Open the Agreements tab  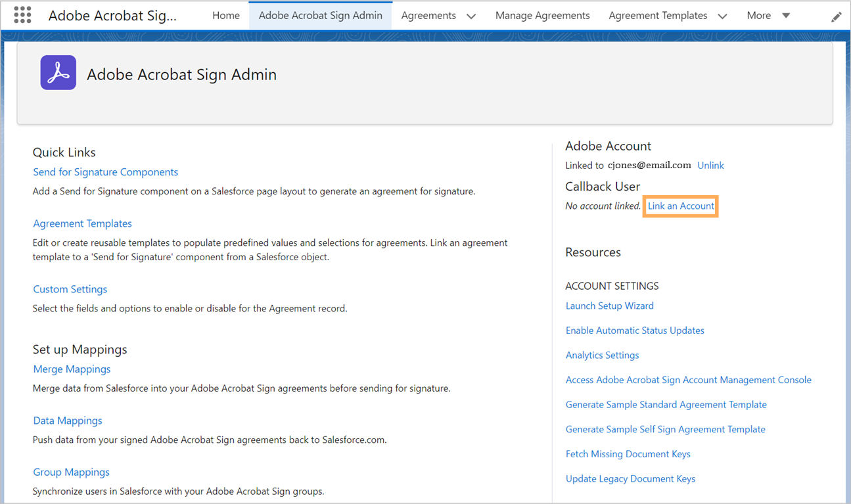[428, 15]
